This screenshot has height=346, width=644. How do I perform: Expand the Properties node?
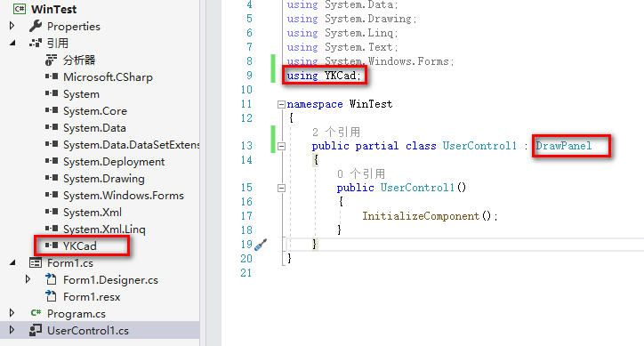12,26
